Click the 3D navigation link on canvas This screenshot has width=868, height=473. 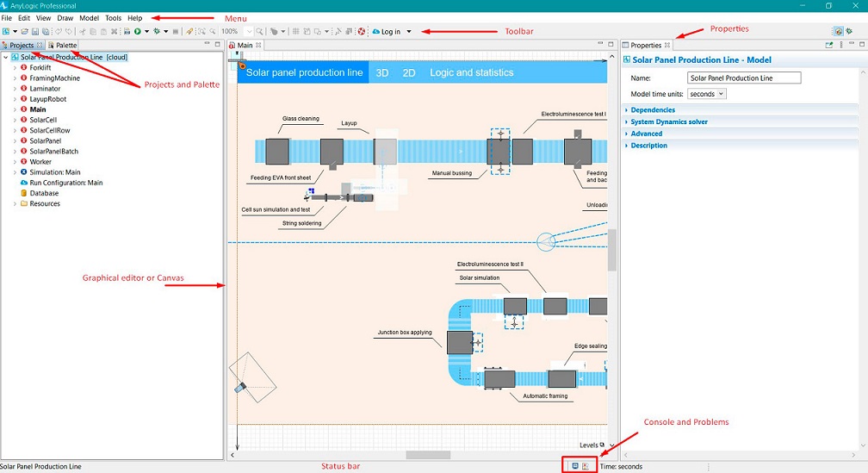pos(382,72)
